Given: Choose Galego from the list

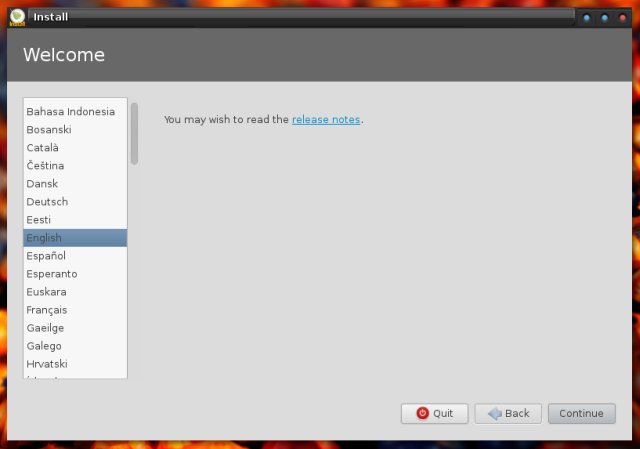Looking at the screenshot, I should point(75,346).
